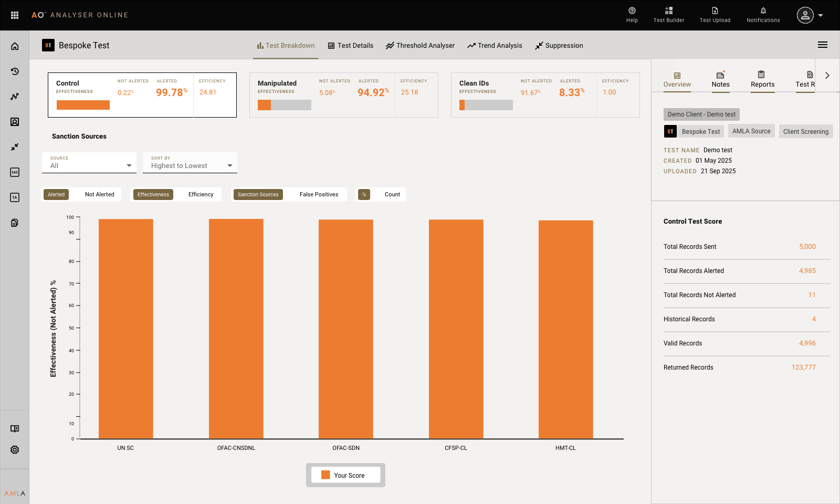This screenshot has width=840, height=504.
Task: Open Test Upload in the header
Action: (715, 15)
